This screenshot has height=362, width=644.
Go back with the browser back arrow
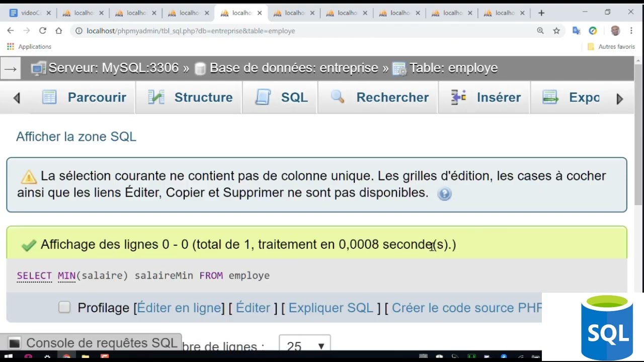[11, 31]
